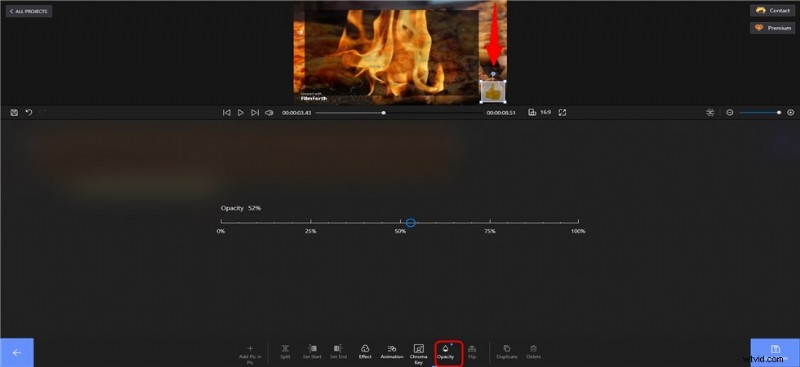Delete the selected clip

click(x=533, y=351)
